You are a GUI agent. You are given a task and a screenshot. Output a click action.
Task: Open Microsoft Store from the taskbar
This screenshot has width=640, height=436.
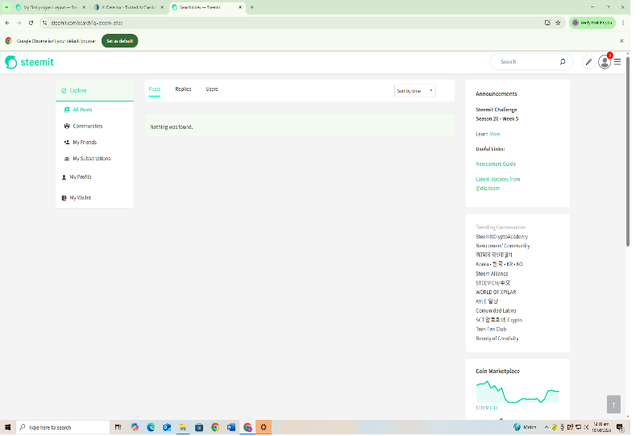(199, 427)
